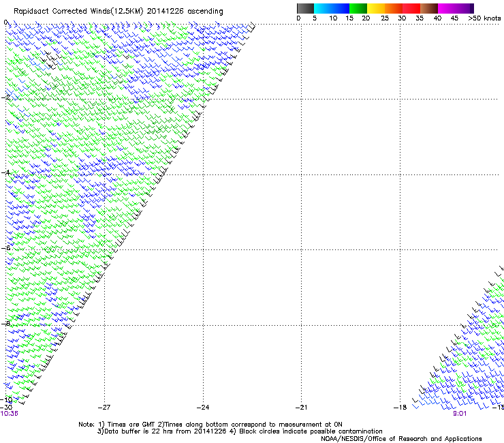Click the magenta 40-45 knots legend segment
Screen dimensions: 504x443
click(x=447, y=8)
